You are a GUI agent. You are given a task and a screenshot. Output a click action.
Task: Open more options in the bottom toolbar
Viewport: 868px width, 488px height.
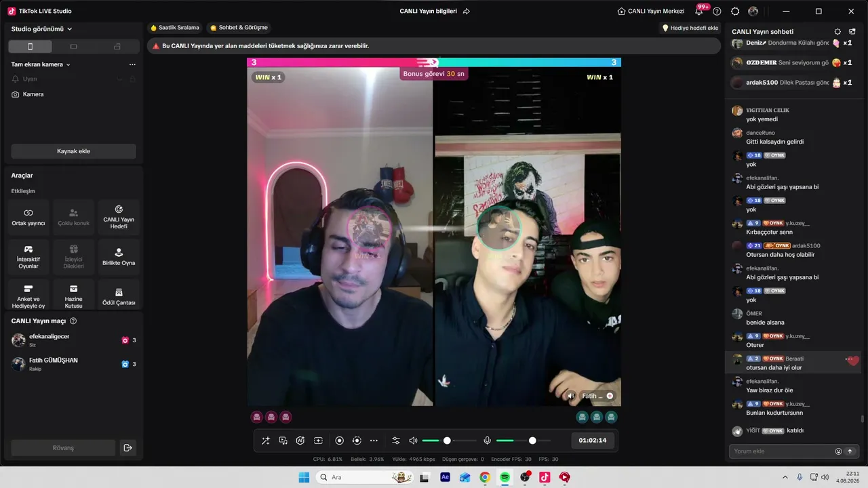(374, 441)
